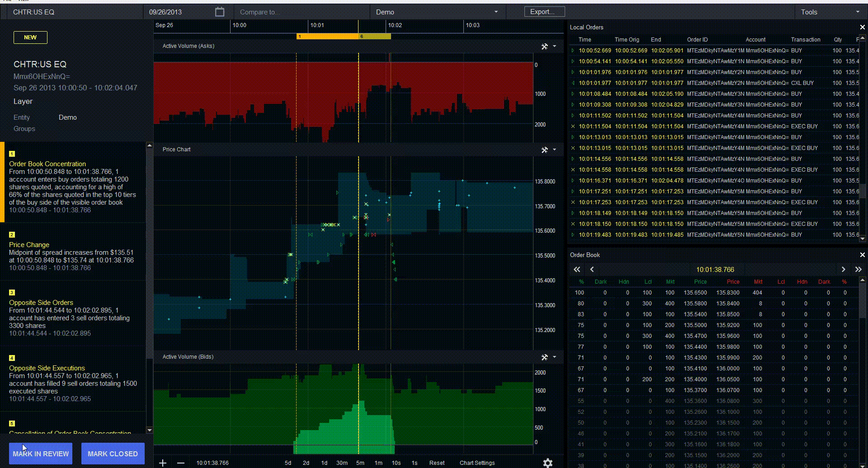
Task: Expand the Price Chart options dropdown arrow
Action: (555, 150)
